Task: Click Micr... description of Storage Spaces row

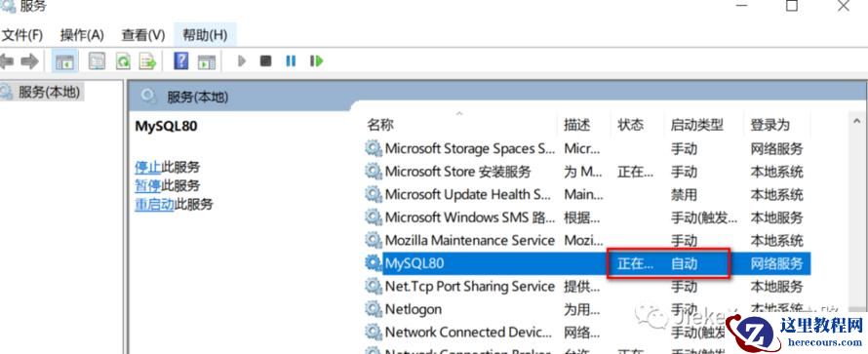Action: [x=582, y=148]
